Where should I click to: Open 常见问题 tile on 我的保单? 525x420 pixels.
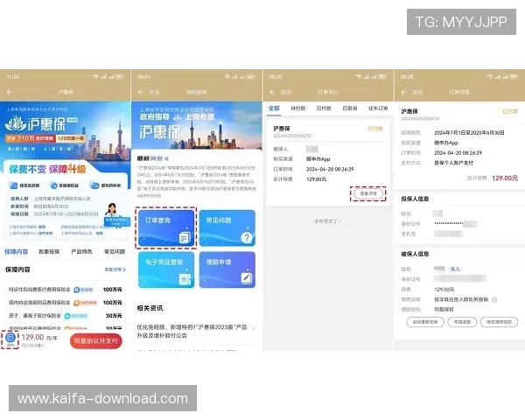click(x=227, y=227)
